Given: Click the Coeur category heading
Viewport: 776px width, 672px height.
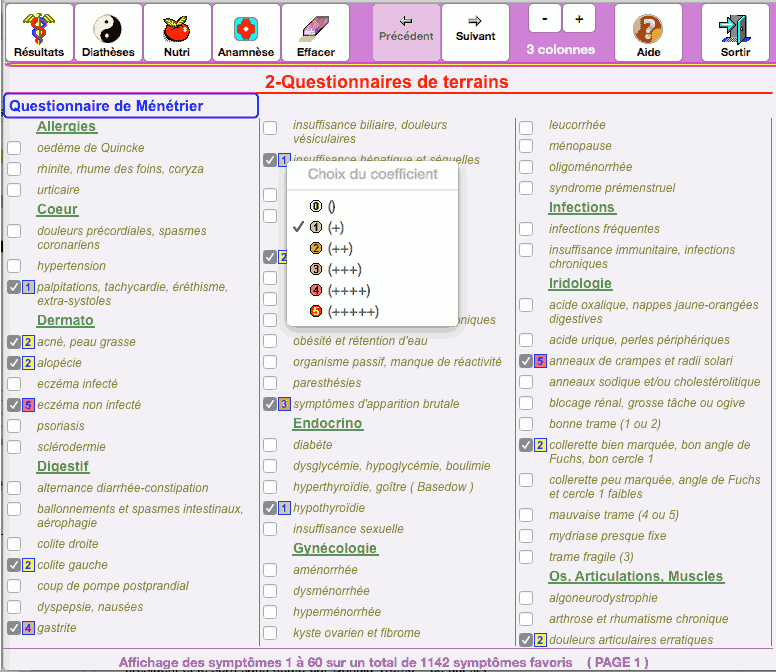Looking at the screenshot, I should (x=57, y=209).
